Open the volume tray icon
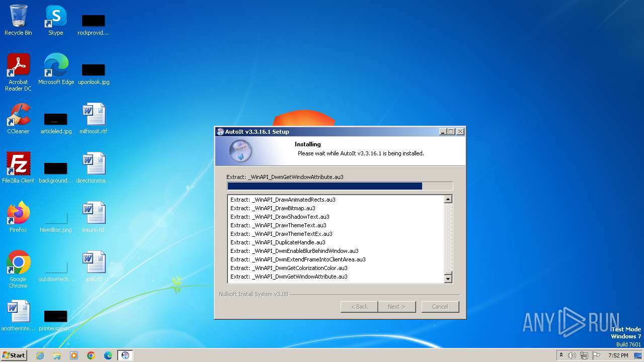This screenshot has height=362, width=644. point(572,355)
